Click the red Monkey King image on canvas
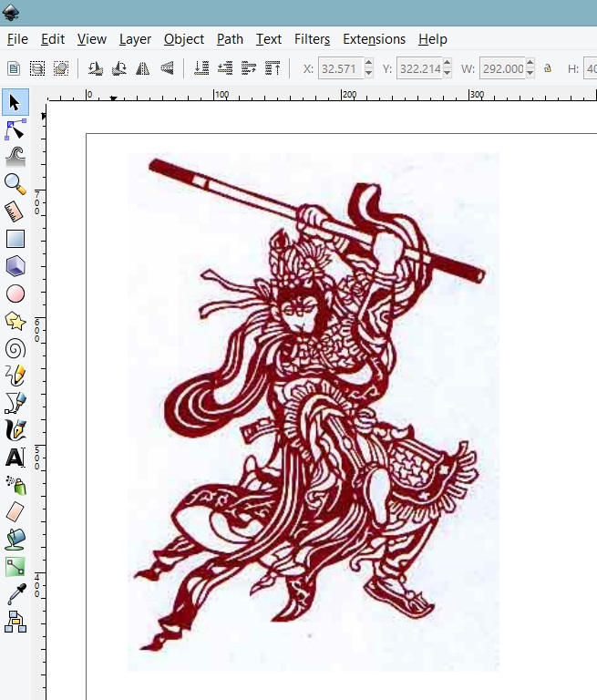The image size is (597, 700). [x=314, y=411]
